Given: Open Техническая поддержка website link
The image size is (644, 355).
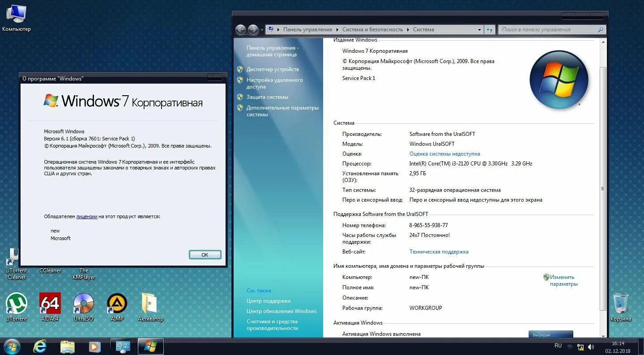Looking at the screenshot, I should click(x=439, y=252).
